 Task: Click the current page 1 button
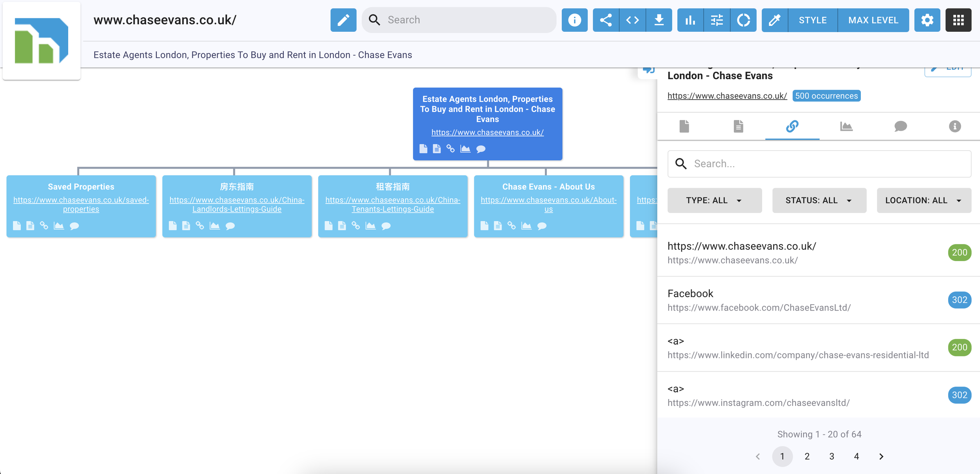(782, 456)
